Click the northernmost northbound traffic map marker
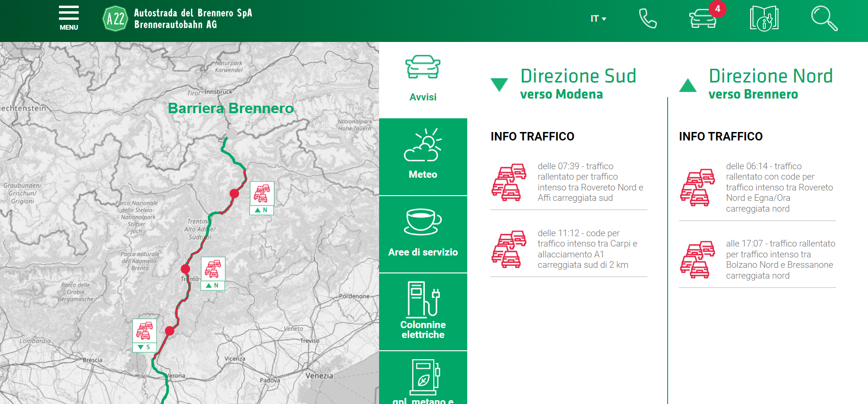The height and width of the screenshot is (404, 868). (262, 198)
